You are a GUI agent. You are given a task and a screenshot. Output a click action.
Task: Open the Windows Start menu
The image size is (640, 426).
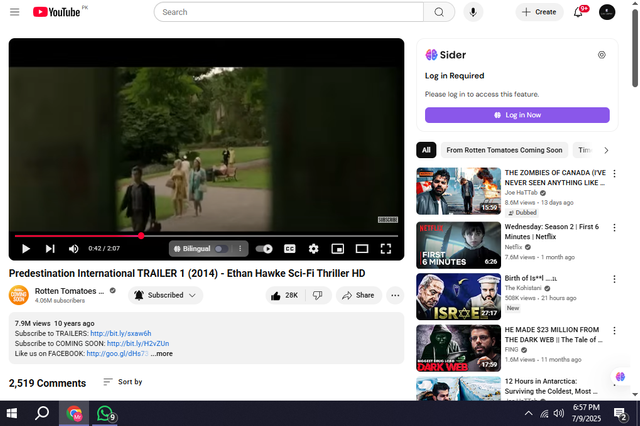point(12,414)
